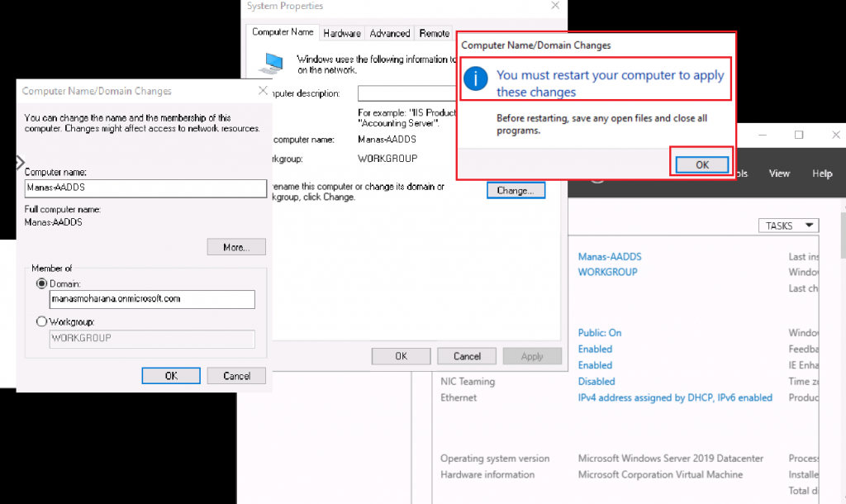Screen dimensions: 846x504
Task: Open the IPv4 address assigned by DHCP link
Action: pyautogui.click(x=675, y=397)
